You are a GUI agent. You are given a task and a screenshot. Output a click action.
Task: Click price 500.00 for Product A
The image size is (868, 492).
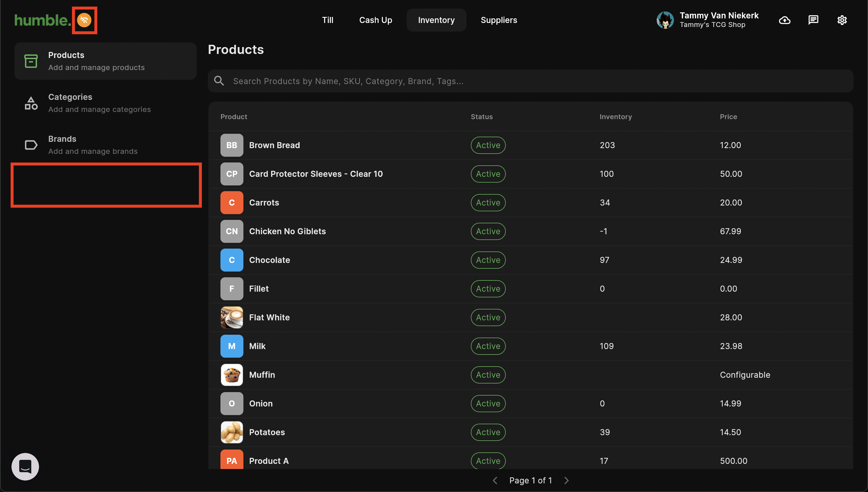click(x=734, y=461)
